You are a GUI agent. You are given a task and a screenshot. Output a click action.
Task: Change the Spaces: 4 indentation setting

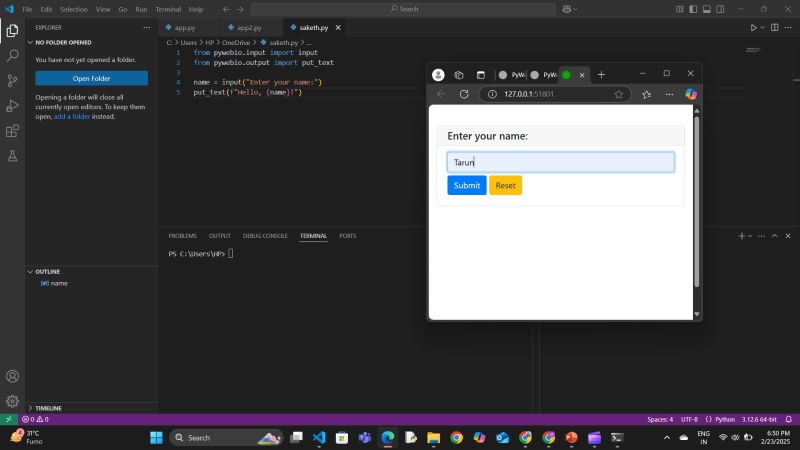coord(660,419)
